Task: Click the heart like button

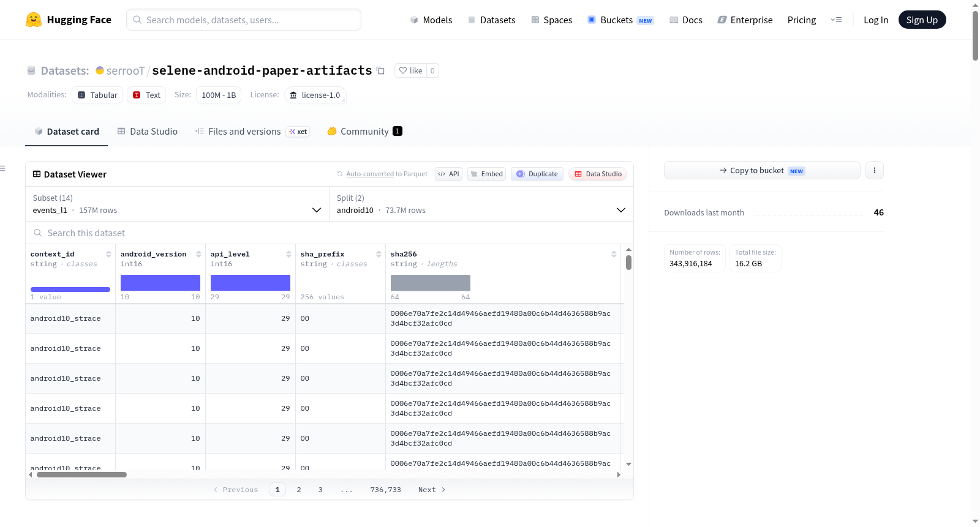Action: [x=410, y=70]
